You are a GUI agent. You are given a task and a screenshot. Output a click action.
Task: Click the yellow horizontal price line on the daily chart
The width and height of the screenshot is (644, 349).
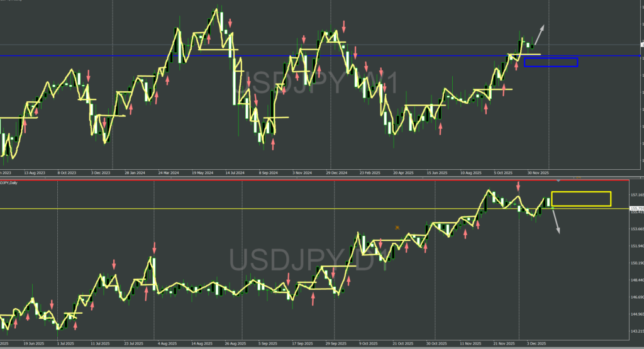[252, 208]
